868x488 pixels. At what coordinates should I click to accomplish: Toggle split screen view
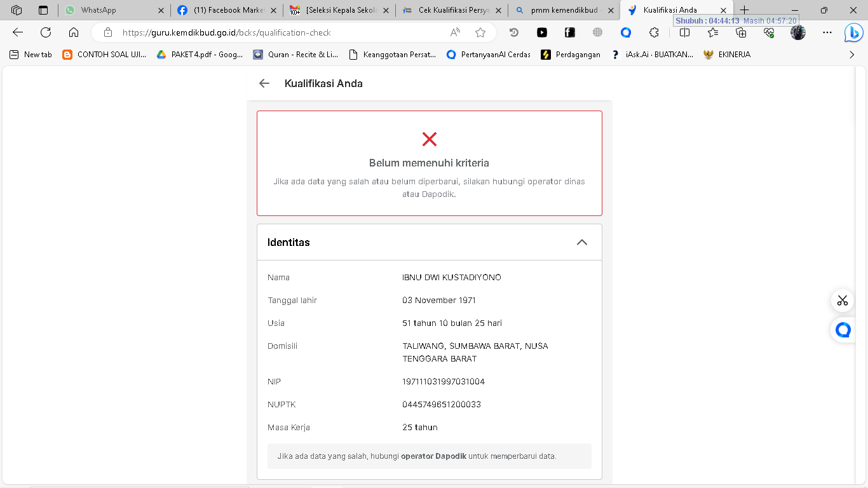[684, 32]
